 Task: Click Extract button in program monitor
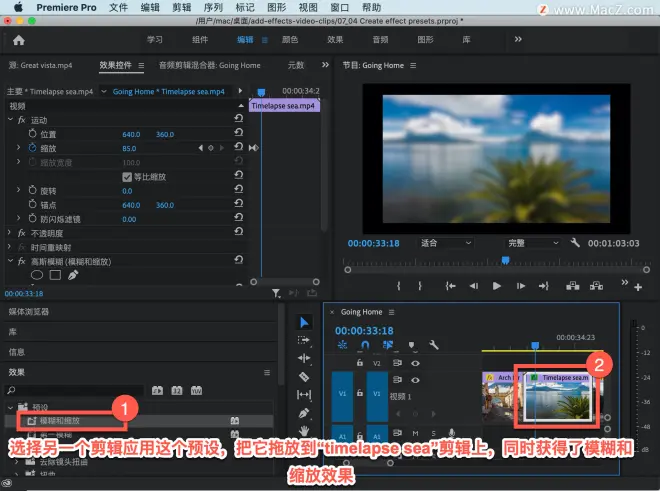(x=596, y=286)
